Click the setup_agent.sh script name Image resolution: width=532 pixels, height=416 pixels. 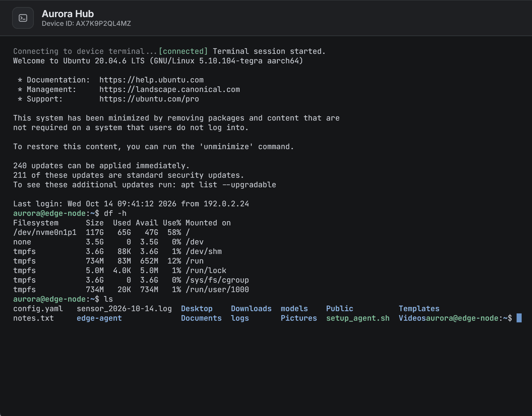coord(358,318)
